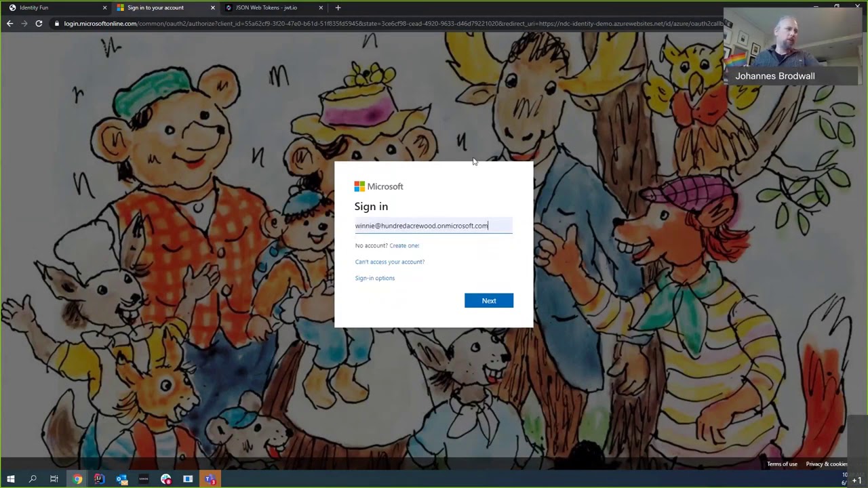Viewport: 868px width, 488px height.
Task: Open the Windows Start menu
Action: click(x=11, y=479)
